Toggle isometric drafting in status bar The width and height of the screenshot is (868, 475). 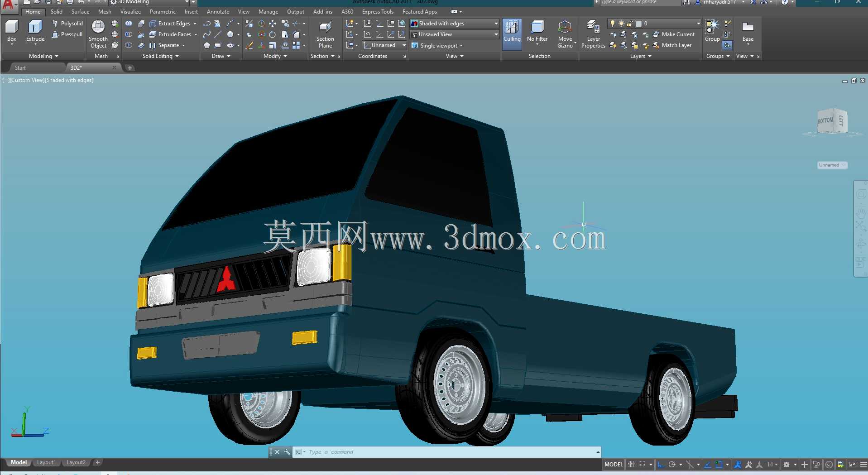click(690, 465)
